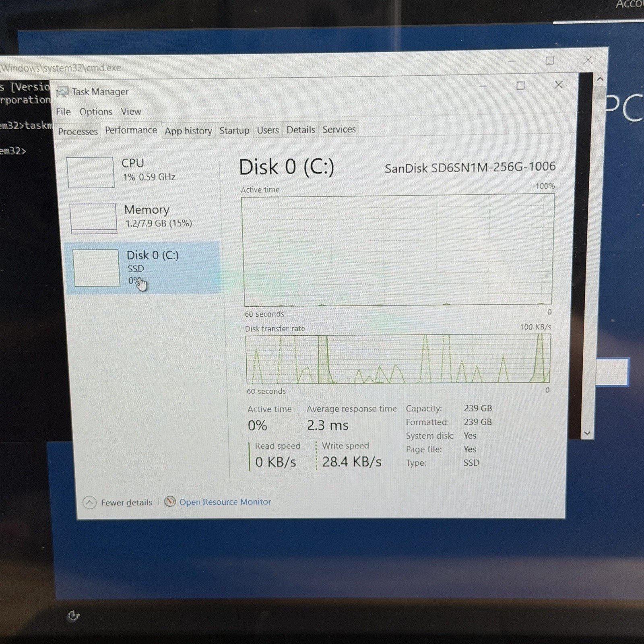The width and height of the screenshot is (644, 644).
Task: Switch to the Details tab
Action: (301, 130)
